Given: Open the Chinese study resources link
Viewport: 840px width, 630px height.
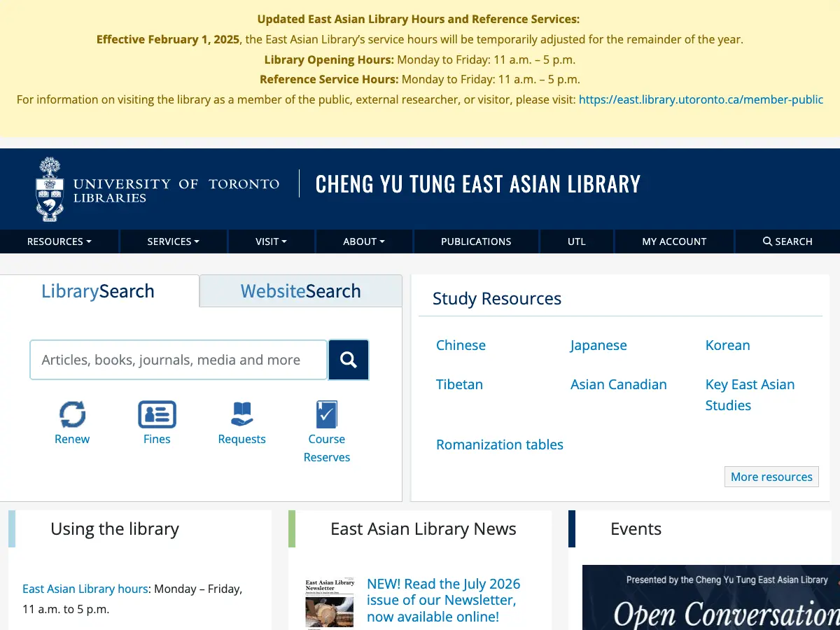Looking at the screenshot, I should [x=461, y=345].
